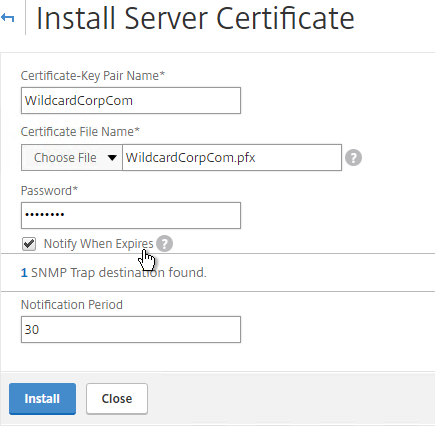435x426 pixels.
Task: Click the Certificate-Key Pair Name label
Action: click(x=93, y=76)
